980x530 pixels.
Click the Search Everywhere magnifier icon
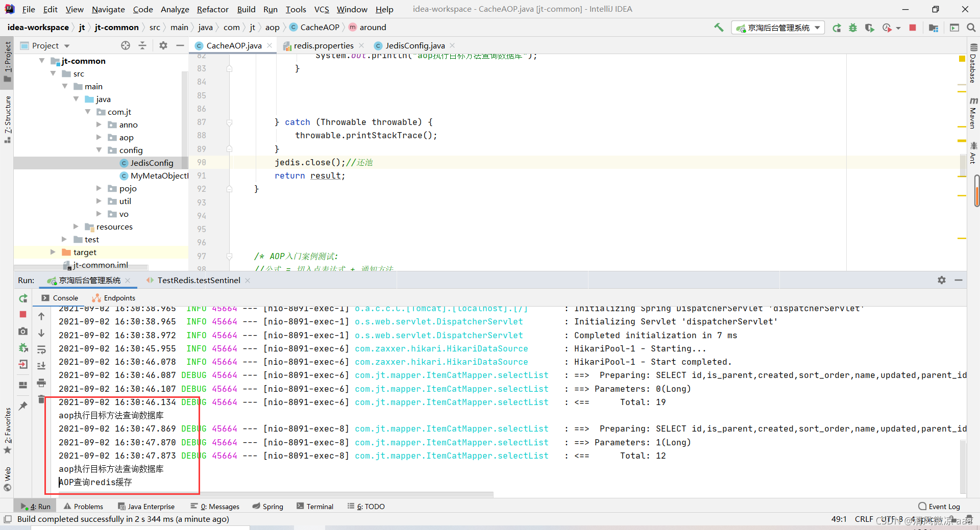tap(971, 28)
